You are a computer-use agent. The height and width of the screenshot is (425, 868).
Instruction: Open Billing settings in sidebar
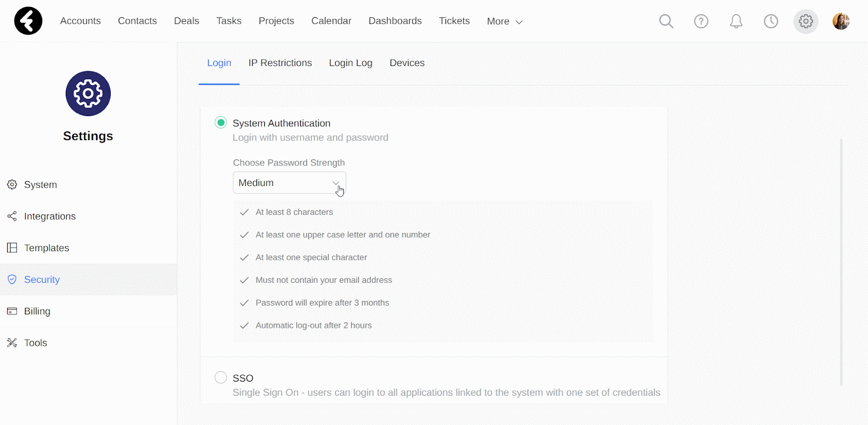88,311
